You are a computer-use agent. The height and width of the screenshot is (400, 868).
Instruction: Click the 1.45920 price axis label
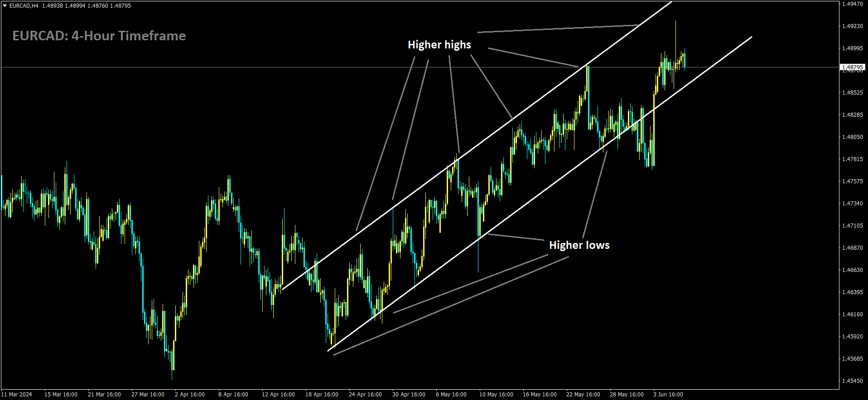tap(852, 336)
